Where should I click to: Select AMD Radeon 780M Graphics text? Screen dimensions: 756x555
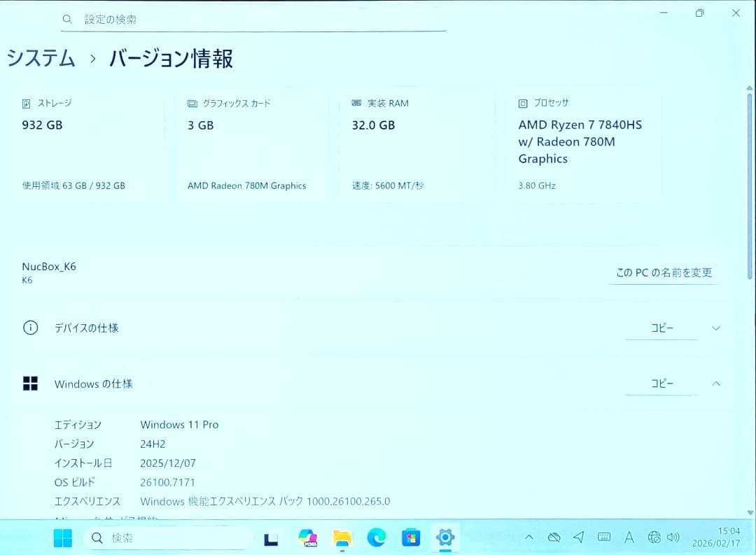coord(247,185)
